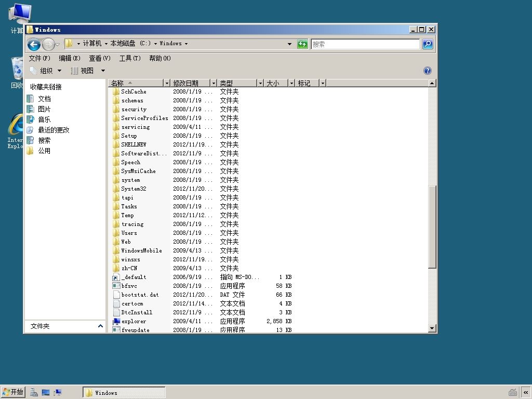The width and height of the screenshot is (532, 399).
Task: Select the ServiceProfiles folder name
Action: [x=144, y=118]
